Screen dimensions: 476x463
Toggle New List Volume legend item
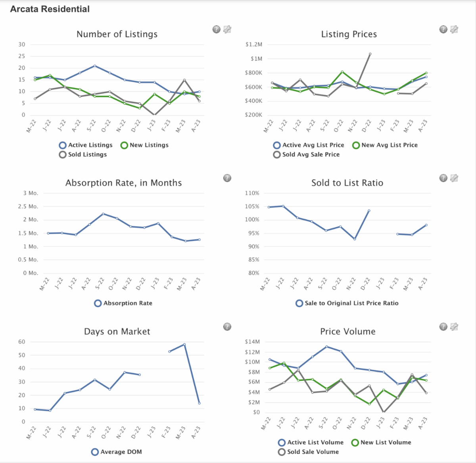click(x=381, y=442)
